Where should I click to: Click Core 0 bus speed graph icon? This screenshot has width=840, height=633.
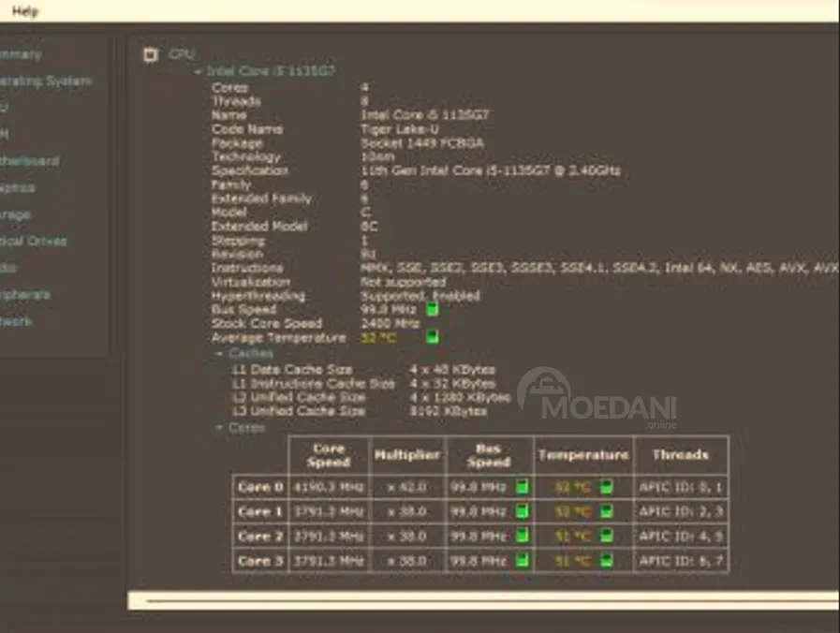tap(522, 487)
